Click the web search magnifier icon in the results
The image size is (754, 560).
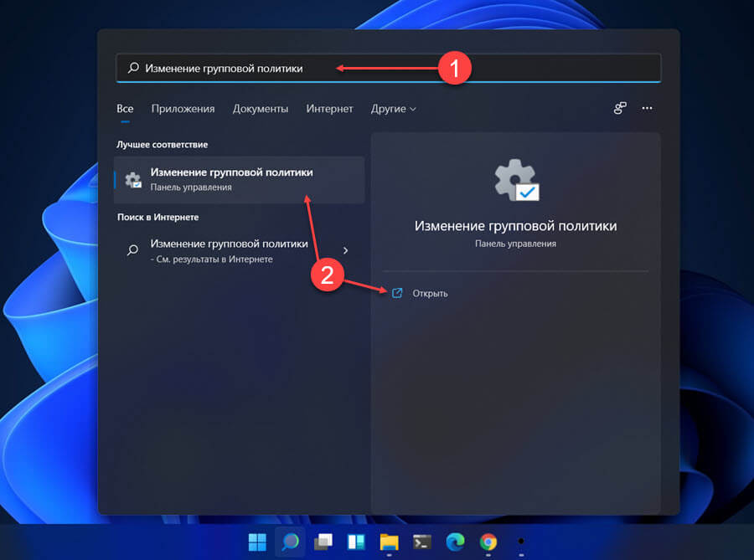[132, 249]
